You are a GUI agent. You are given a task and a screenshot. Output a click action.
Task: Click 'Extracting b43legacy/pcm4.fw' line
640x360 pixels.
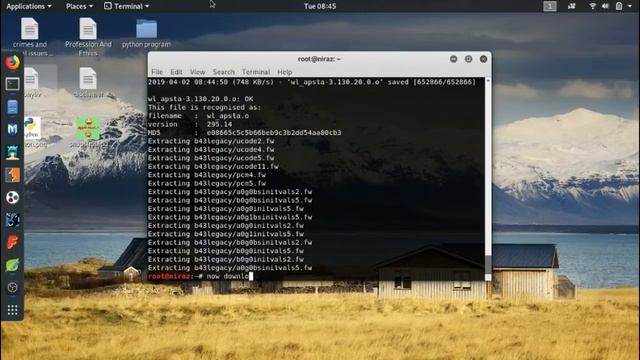[207, 175]
